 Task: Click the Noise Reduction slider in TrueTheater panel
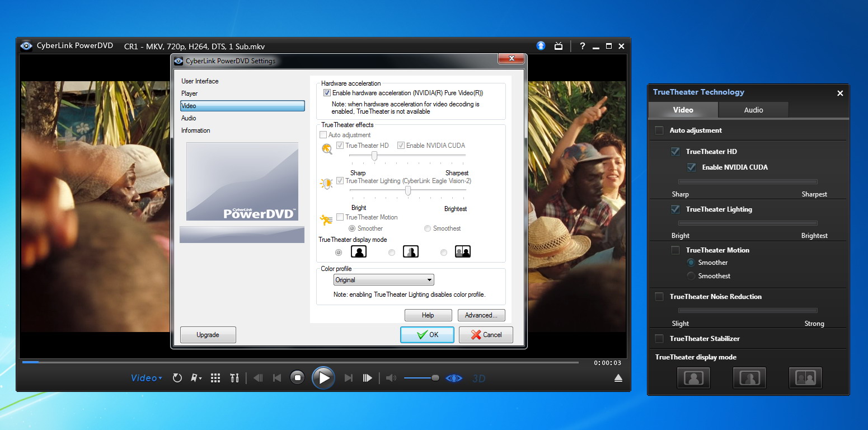(x=748, y=310)
